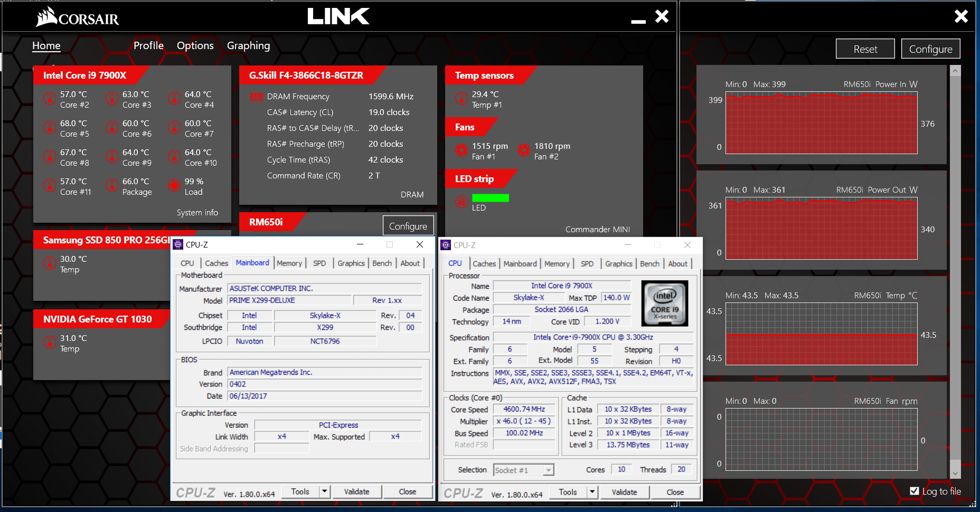This screenshot has height=512, width=980.
Task: Click Close button in Mainboard CPU-Z window
Action: [408, 491]
